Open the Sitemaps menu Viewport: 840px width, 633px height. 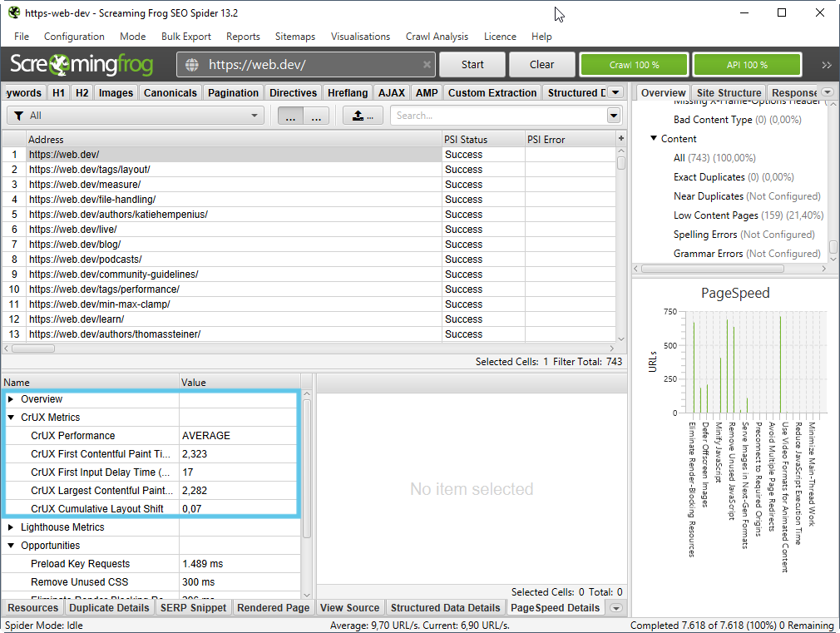coord(294,37)
